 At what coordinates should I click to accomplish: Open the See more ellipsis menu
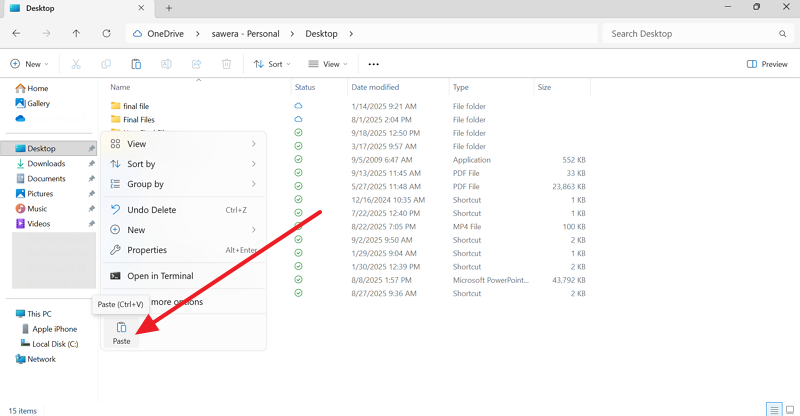pos(374,64)
